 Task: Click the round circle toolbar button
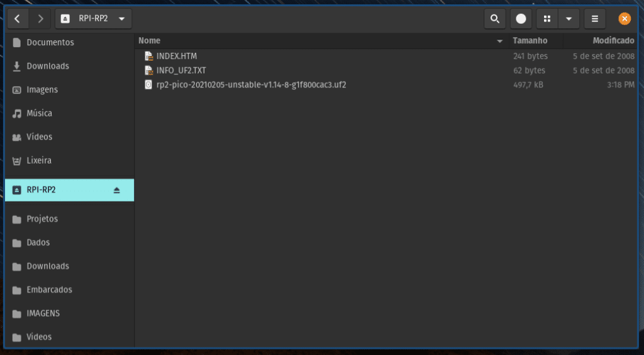pyautogui.click(x=521, y=19)
